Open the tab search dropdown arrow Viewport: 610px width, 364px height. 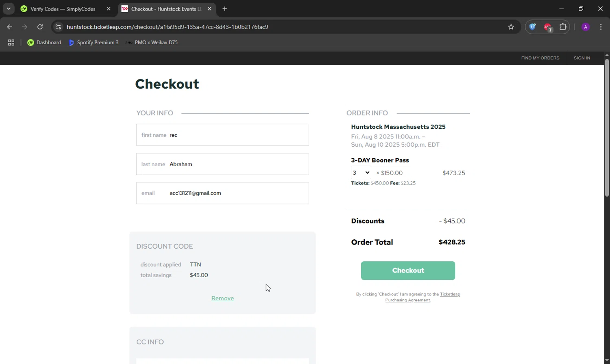[x=9, y=9]
